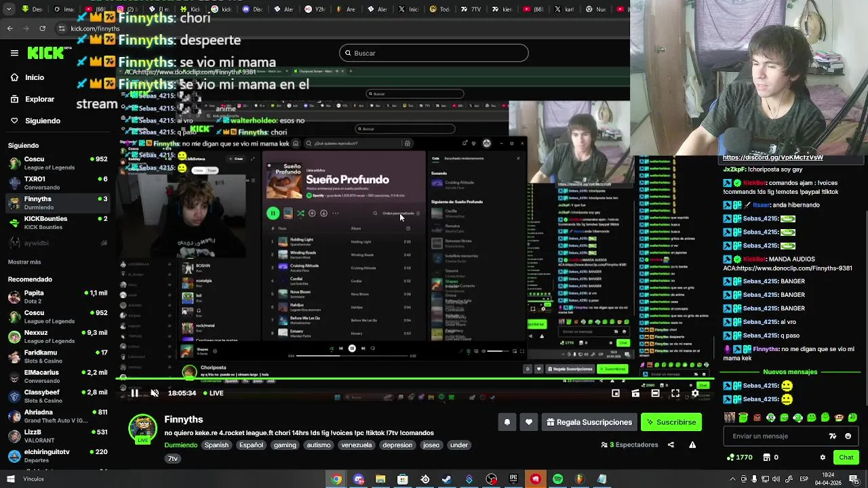The width and height of the screenshot is (868, 488).
Task: Open stream player settings gear
Action: [x=695, y=393]
